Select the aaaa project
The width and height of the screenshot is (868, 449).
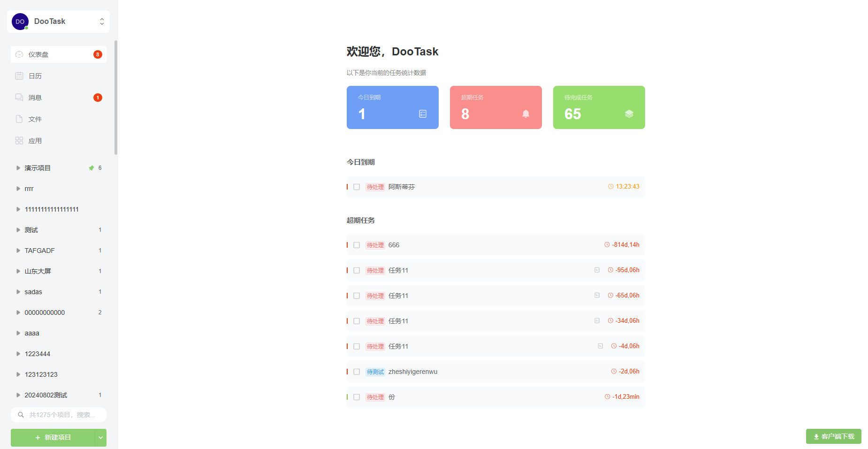click(x=59, y=333)
